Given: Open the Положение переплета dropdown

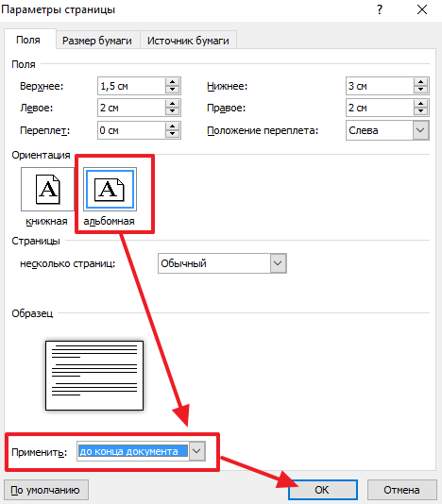Looking at the screenshot, I should point(420,130).
